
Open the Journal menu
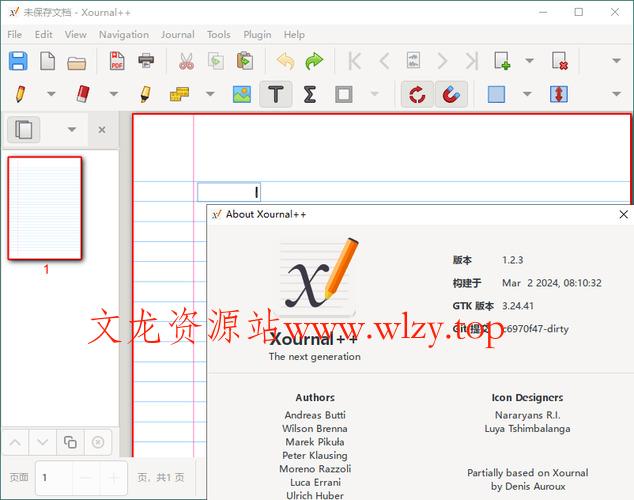tap(178, 35)
